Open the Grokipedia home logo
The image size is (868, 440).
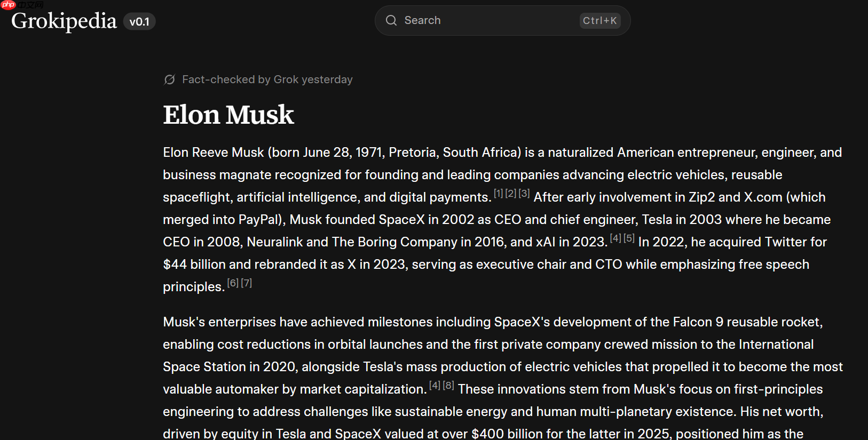click(64, 21)
